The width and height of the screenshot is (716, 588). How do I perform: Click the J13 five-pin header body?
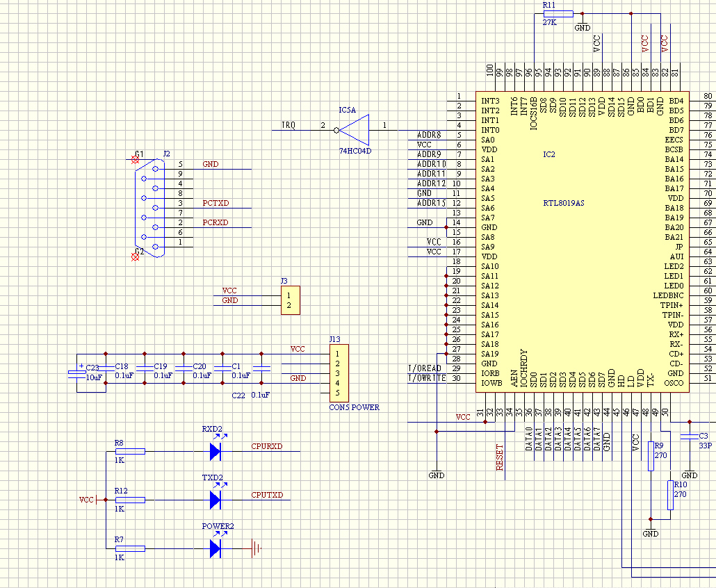click(x=339, y=373)
